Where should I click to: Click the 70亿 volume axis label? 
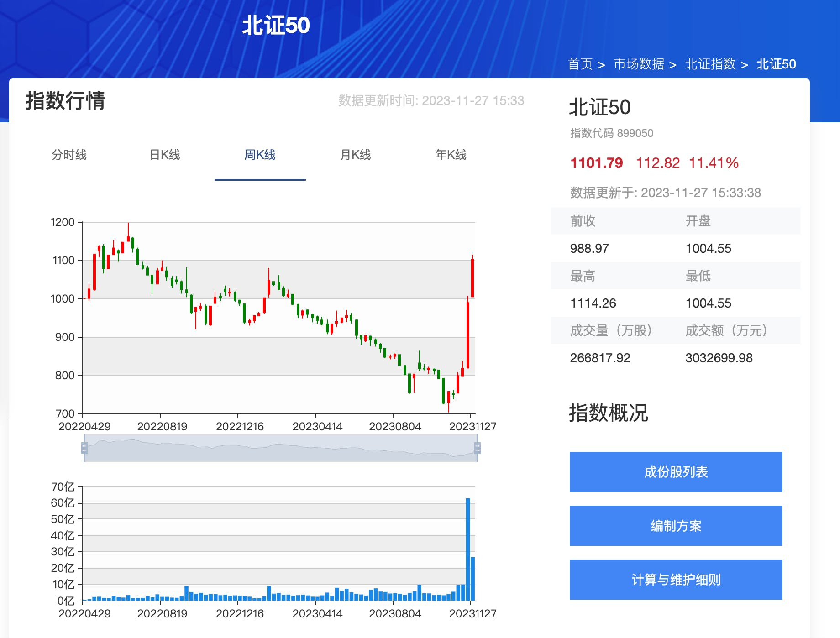pos(63,487)
